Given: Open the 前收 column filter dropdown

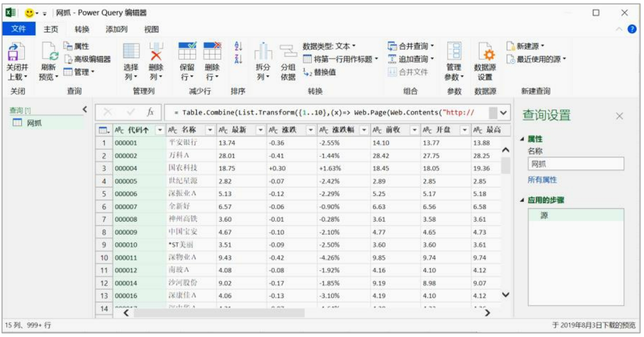Looking at the screenshot, I should click(414, 130).
